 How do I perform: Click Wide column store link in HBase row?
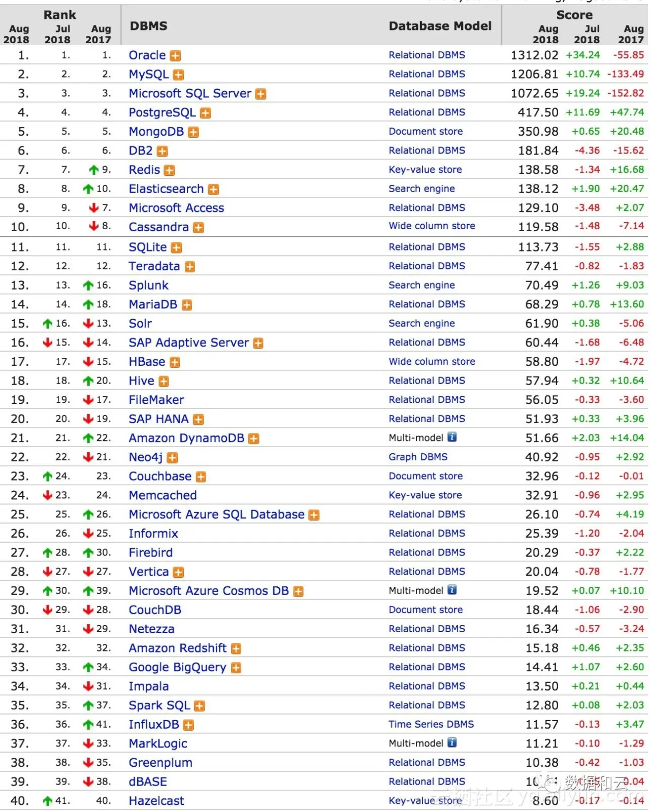click(432, 362)
